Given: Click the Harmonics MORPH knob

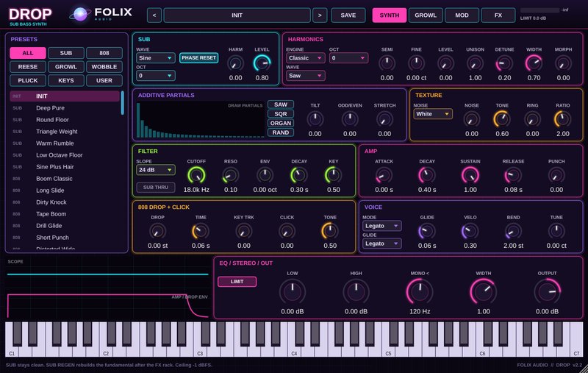Looking at the screenshot, I should point(563,63).
